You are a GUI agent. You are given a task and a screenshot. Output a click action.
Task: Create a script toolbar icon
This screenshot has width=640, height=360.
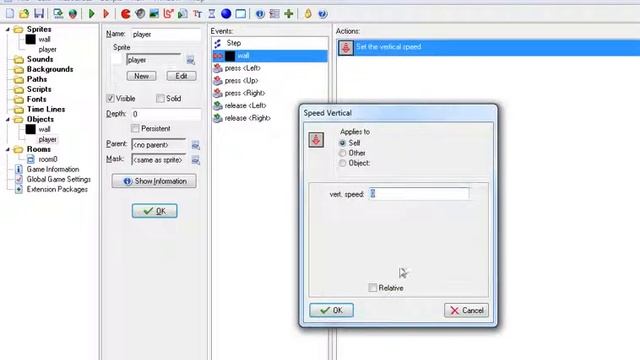tap(183, 14)
